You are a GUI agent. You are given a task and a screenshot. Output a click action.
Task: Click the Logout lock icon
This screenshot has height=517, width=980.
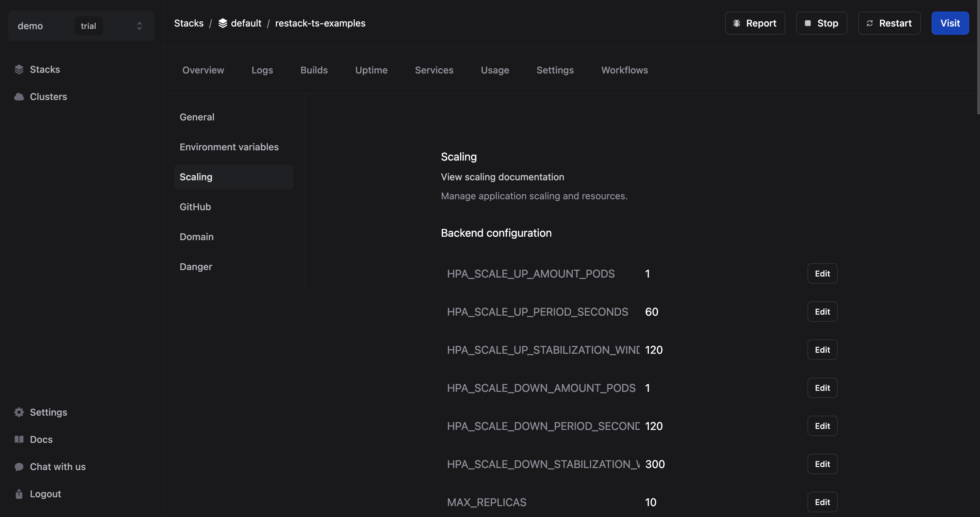pos(19,494)
